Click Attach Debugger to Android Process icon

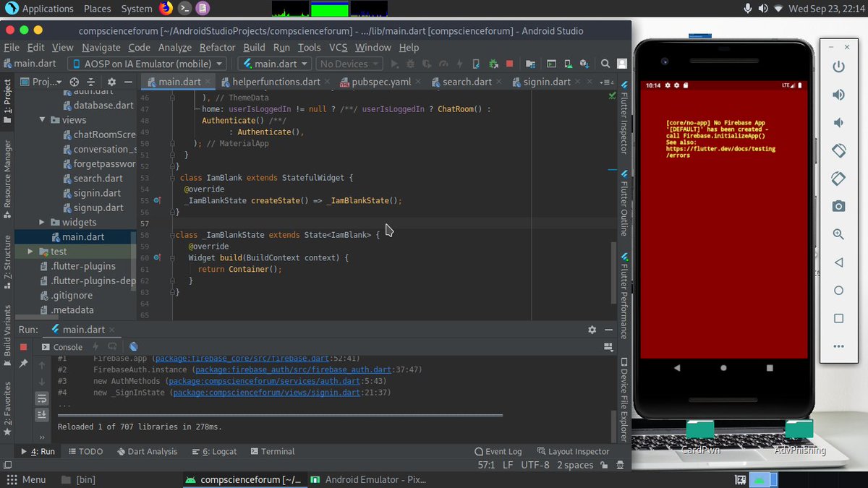point(493,64)
